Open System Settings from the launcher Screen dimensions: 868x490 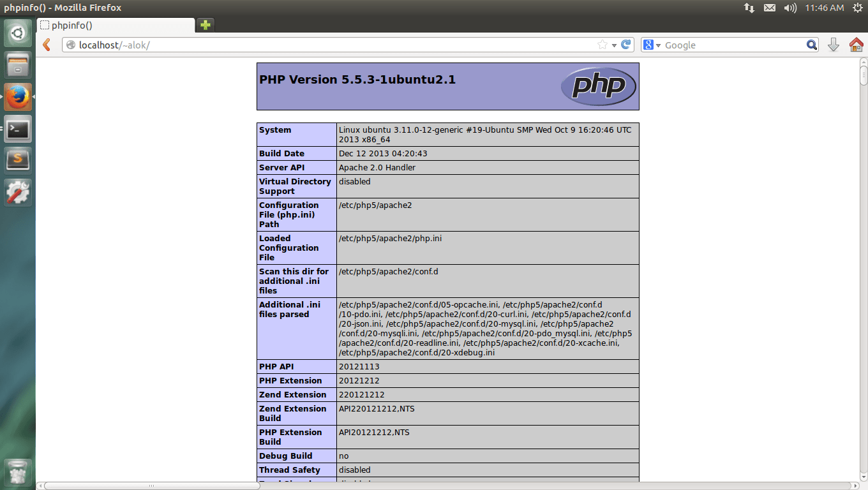[17, 191]
